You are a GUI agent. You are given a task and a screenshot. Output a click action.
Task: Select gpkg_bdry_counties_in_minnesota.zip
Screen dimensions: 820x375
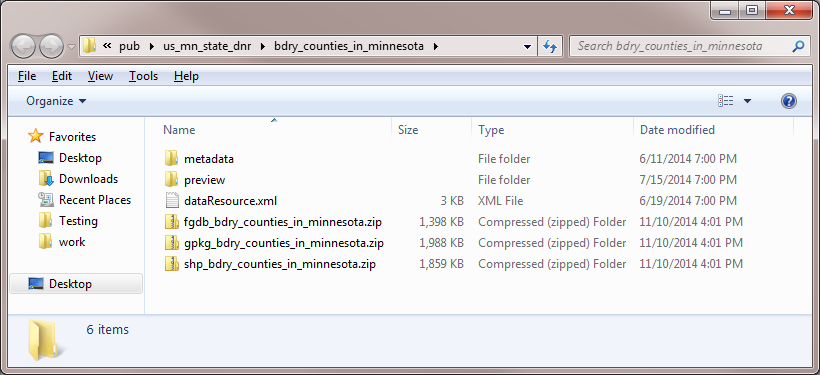click(284, 243)
